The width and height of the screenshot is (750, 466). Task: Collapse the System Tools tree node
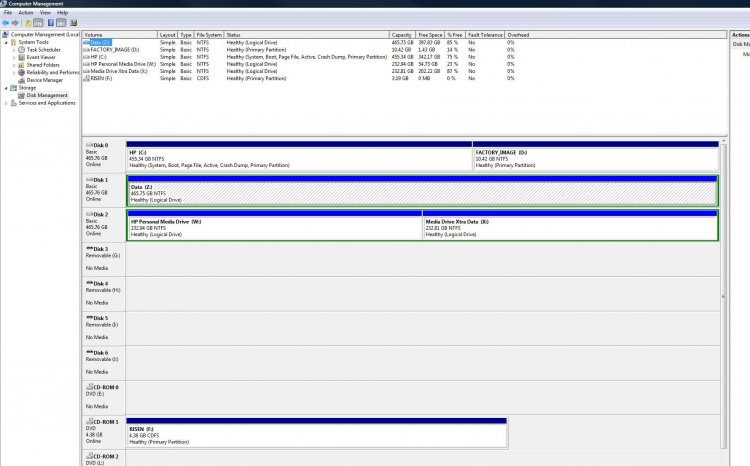(x=8, y=42)
